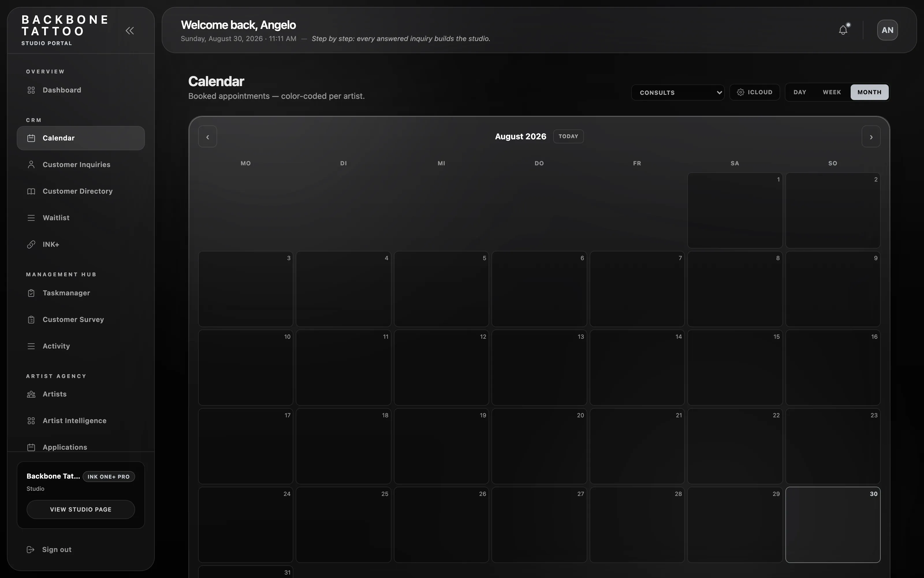
Task: Select August 25 day cell
Action: [x=343, y=525]
